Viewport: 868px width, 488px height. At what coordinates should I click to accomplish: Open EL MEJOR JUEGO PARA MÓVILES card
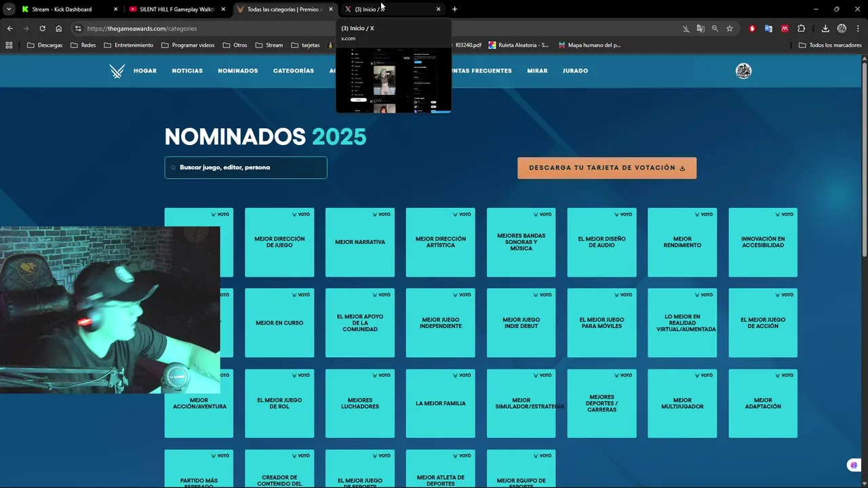601,323
